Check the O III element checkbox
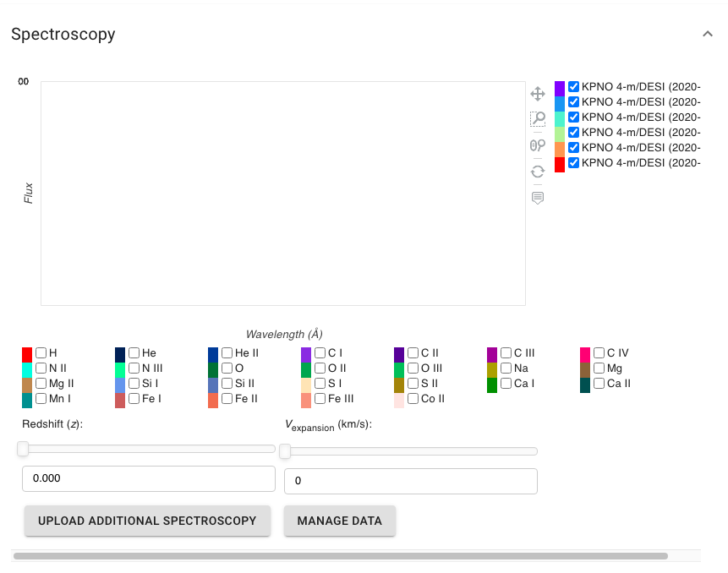 [x=413, y=368]
